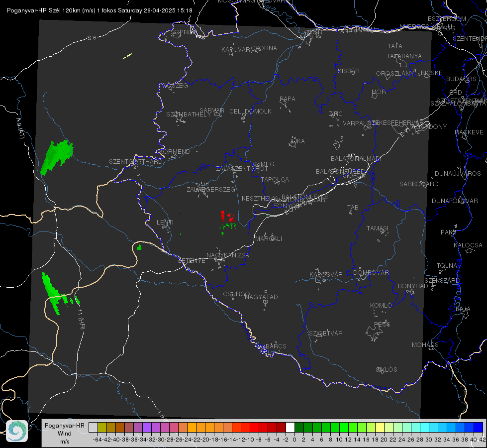The height and width of the screenshot is (448, 487).
Task: Click the SUMEG town label
Action: tap(263, 164)
